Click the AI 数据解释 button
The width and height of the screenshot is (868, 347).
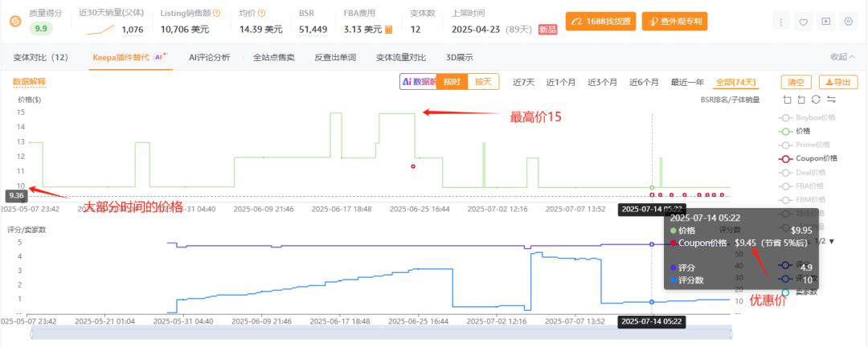tap(418, 82)
